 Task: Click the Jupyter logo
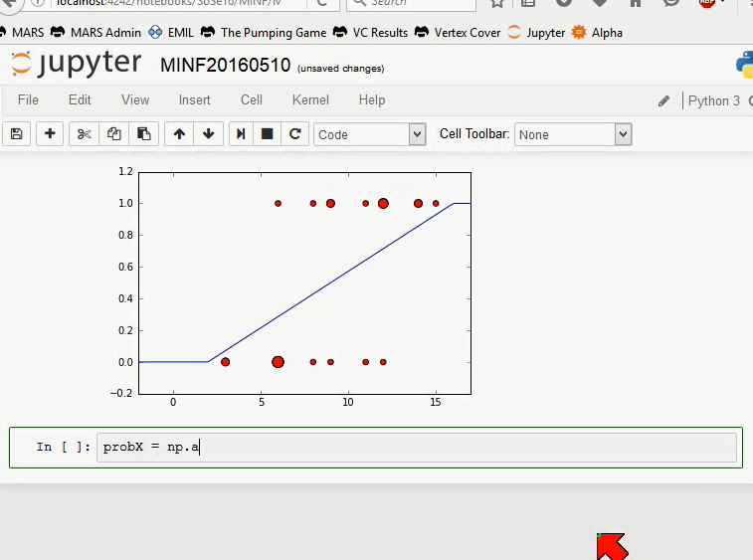76,64
